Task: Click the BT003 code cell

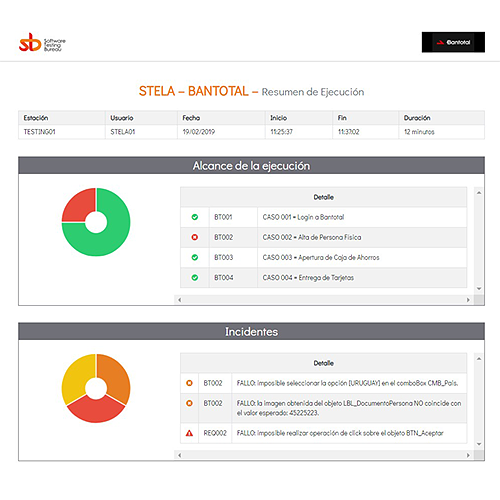Action: click(x=233, y=257)
